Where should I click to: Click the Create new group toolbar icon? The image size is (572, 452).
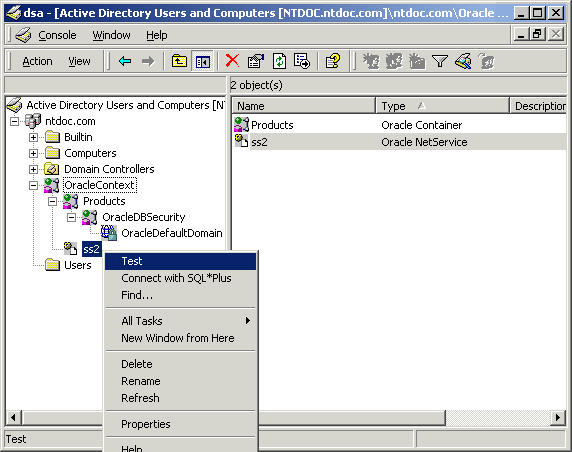[x=394, y=61]
